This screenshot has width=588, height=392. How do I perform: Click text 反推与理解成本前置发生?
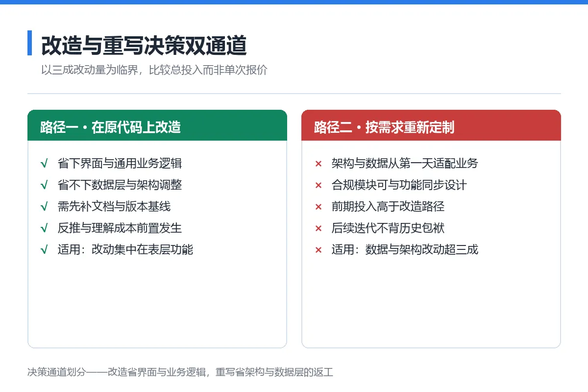click(120, 228)
